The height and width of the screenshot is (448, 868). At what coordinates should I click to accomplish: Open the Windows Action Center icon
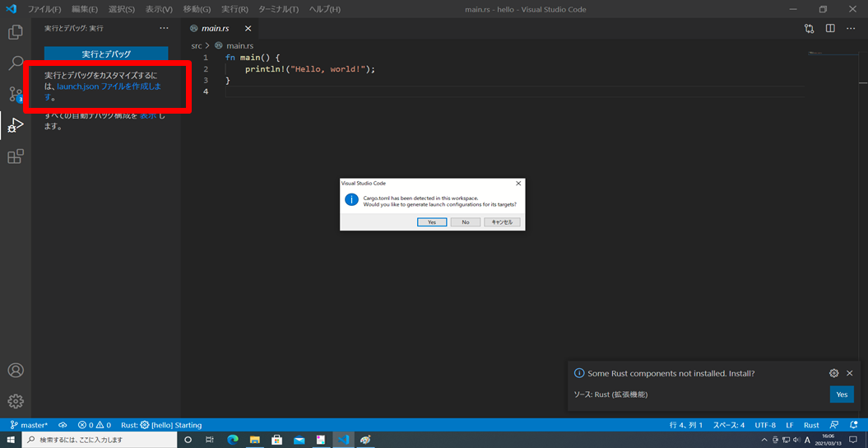(x=853, y=440)
